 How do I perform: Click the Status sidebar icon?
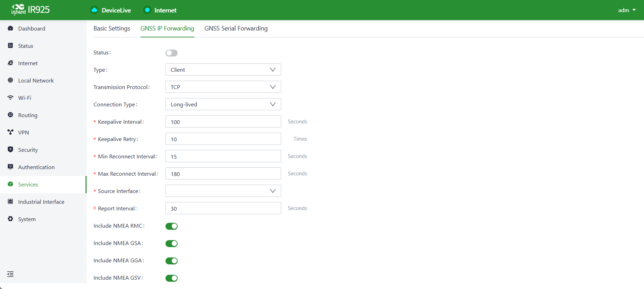[10, 46]
